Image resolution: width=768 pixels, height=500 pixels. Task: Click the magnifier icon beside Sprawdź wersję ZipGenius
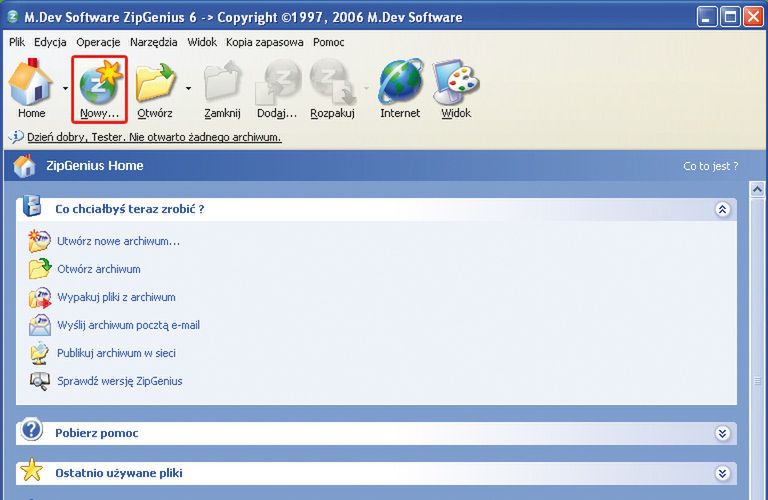(x=39, y=381)
